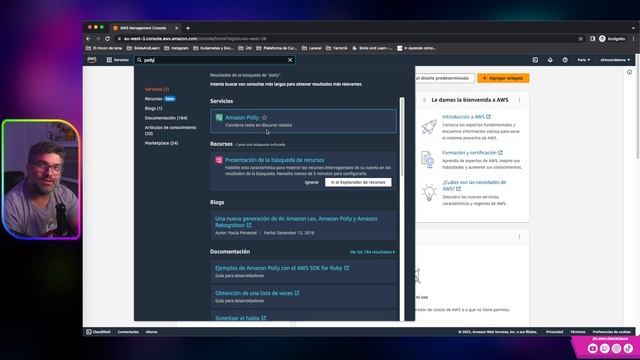The image size is (640, 360).
Task: Open the AWS logo home link
Action: [92, 60]
